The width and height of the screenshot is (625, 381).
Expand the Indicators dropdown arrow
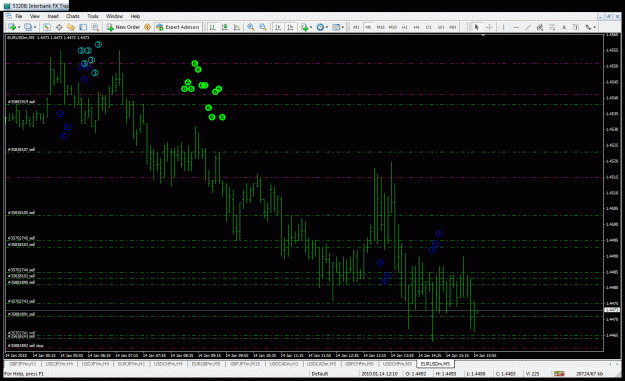311,27
